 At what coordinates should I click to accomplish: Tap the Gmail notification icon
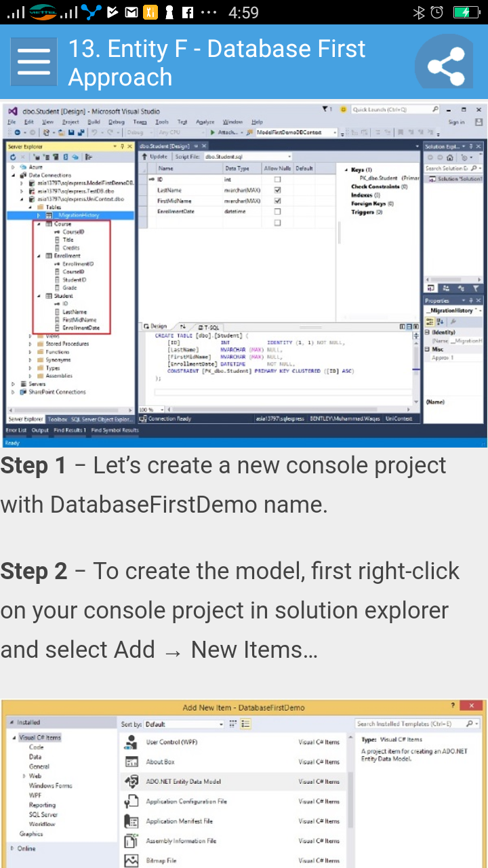click(x=132, y=12)
